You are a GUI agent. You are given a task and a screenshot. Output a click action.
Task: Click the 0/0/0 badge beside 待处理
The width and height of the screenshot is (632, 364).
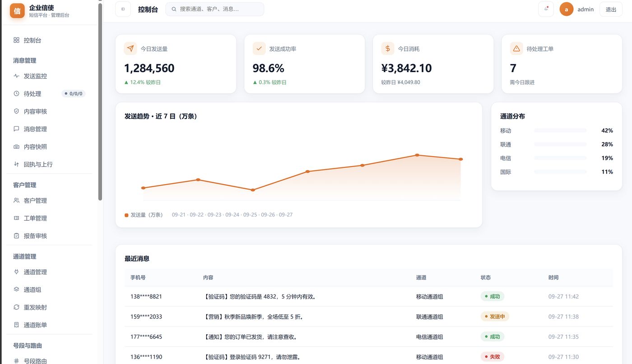(x=74, y=93)
